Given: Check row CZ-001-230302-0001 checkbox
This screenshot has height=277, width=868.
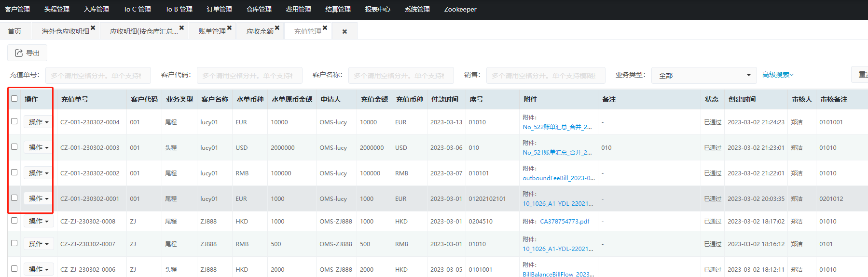Looking at the screenshot, I should [x=14, y=198].
